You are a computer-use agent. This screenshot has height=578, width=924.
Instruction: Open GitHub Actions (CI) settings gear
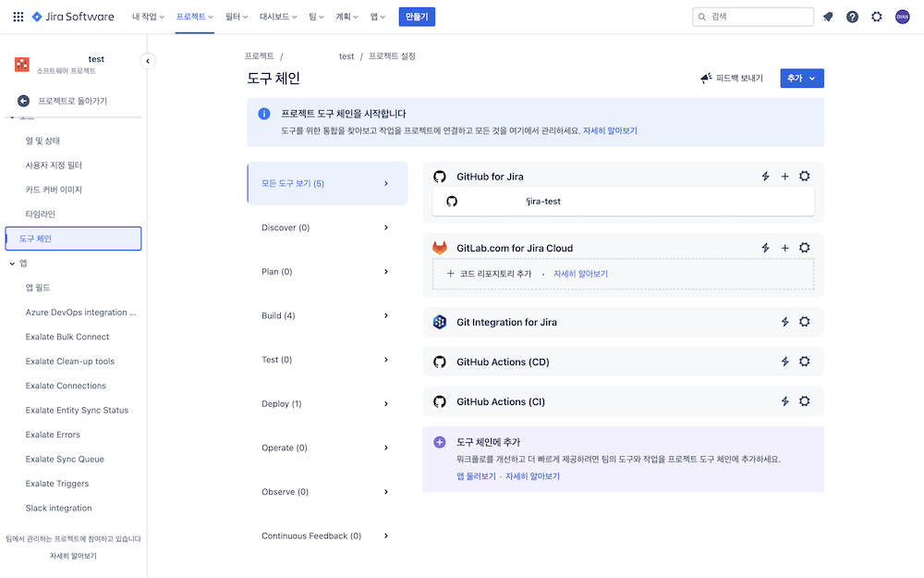[x=805, y=401]
